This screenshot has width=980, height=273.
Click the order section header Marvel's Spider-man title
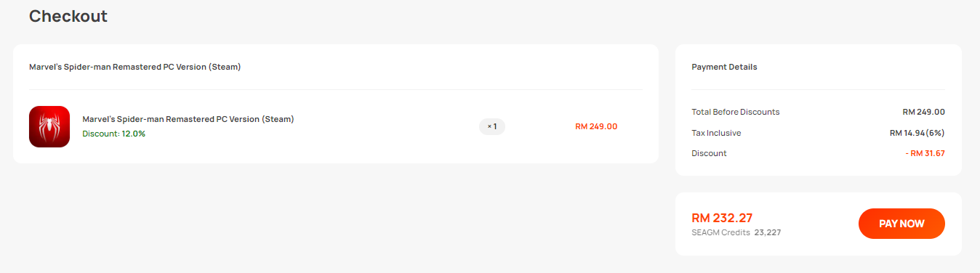(135, 67)
